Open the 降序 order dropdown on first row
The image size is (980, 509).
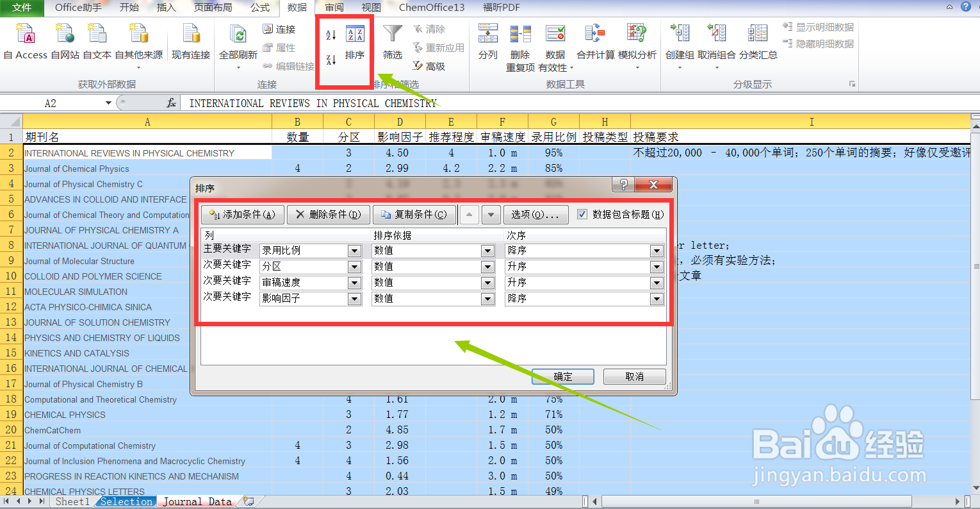[x=657, y=251]
